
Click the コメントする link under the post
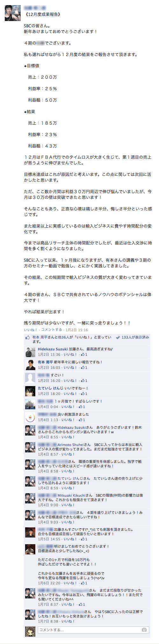pyautogui.click(x=52, y=330)
